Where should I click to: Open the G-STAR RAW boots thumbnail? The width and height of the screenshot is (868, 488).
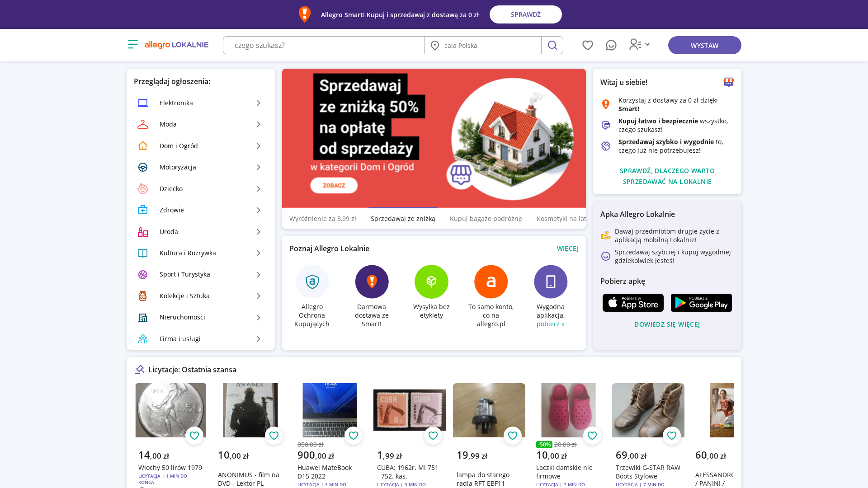click(648, 410)
